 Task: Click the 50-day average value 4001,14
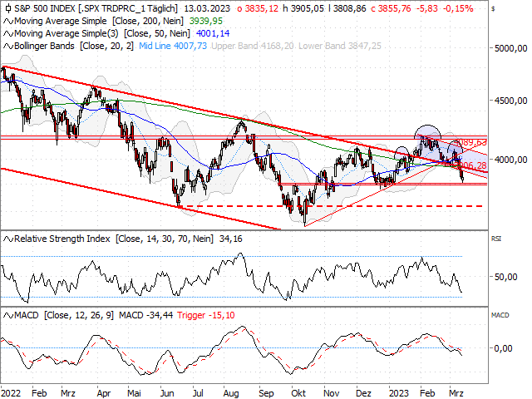[213, 33]
